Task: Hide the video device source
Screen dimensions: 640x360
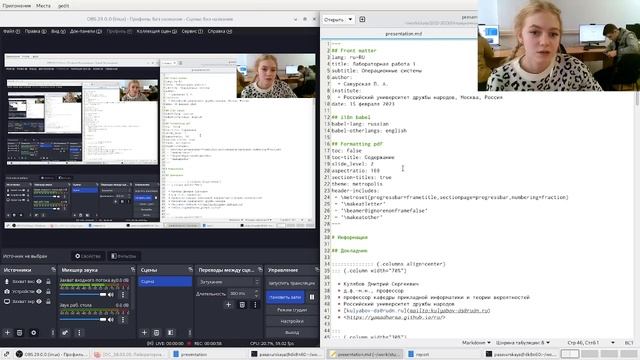Action: click(x=39, y=291)
